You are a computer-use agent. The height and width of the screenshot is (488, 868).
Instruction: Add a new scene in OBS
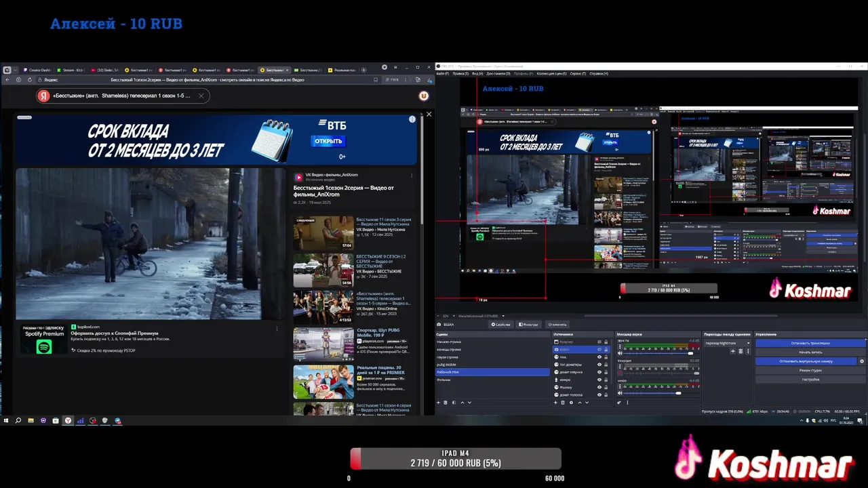[438, 403]
